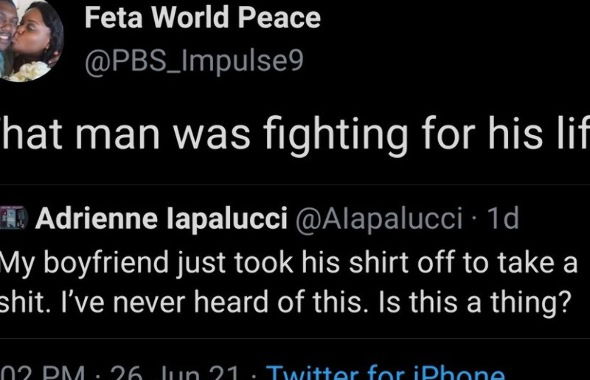This screenshot has width=590, height=380.
Task: Open the @PBS_Impulse9 handle
Action: click(194, 61)
